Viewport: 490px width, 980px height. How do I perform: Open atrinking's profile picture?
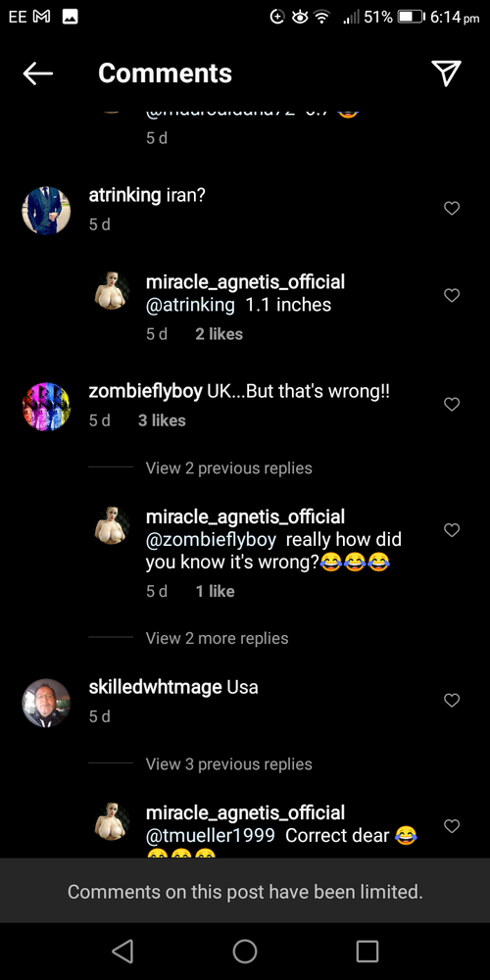[46, 211]
